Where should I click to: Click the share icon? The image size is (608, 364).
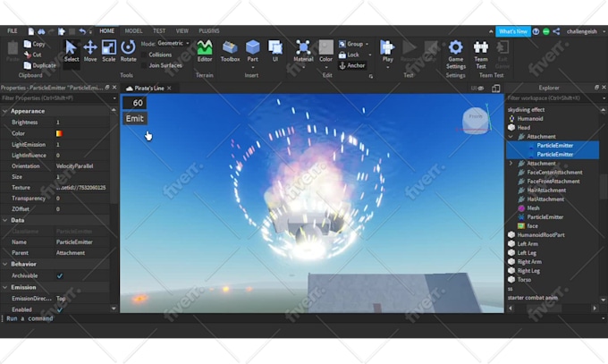[556, 31]
